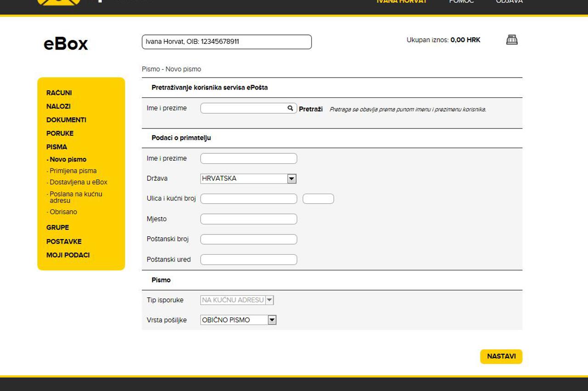The image size is (588, 391).
Task: Focus the Mjesto input field
Action: [x=249, y=219]
